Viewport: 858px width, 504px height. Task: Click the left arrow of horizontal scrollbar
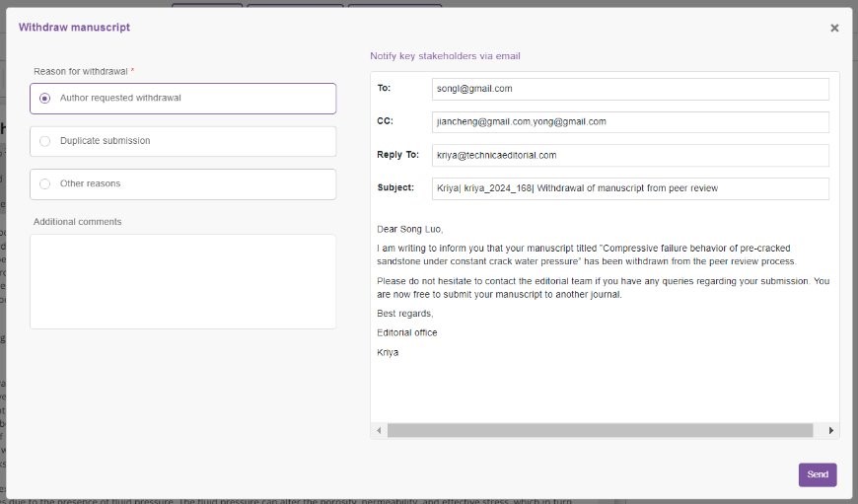point(379,430)
